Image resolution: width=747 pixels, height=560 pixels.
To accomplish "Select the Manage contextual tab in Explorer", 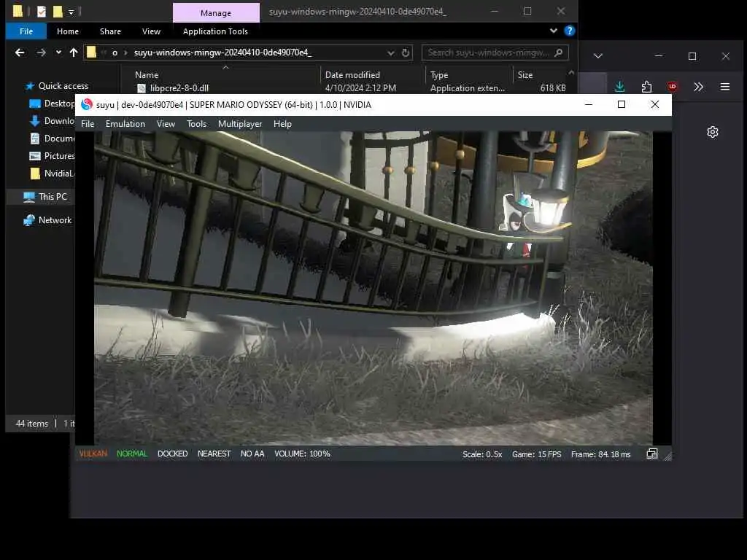I will click(x=216, y=13).
